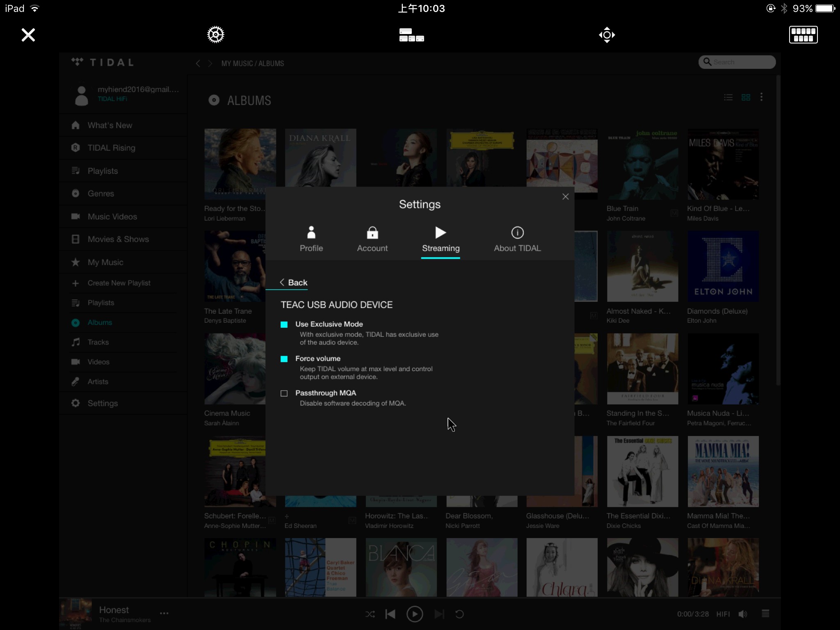
Task: Skip to next track
Action: tap(439, 614)
